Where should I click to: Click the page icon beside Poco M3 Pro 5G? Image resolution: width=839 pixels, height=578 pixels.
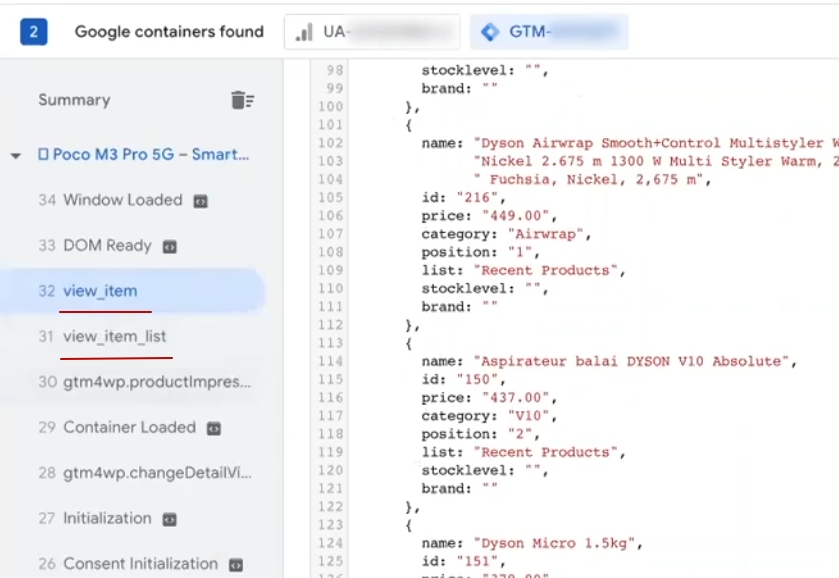[x=43, y=155]
